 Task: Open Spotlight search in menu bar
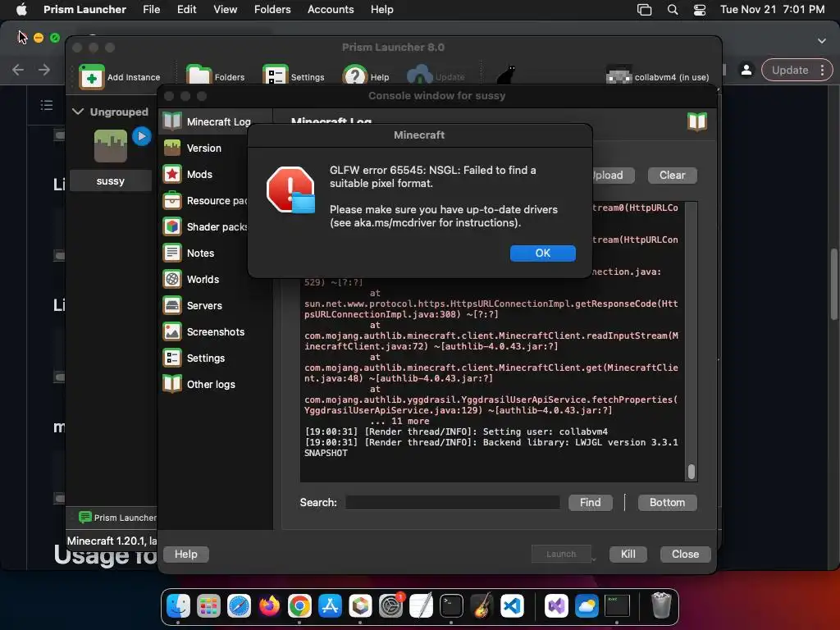(673, 9)
